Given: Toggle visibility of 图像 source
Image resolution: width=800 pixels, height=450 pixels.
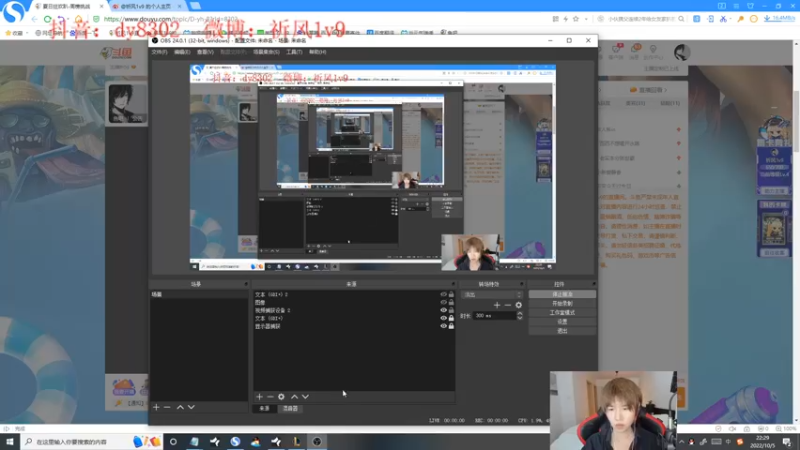Looking at the screenshot, I should (443, 303).
